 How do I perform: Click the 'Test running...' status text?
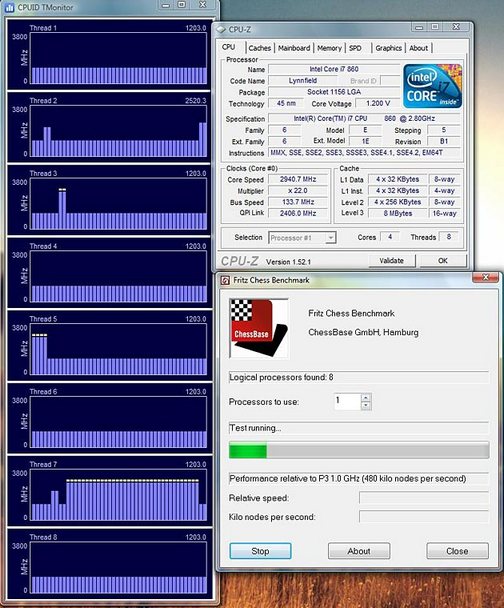pyautogui.click(x=255, y=428)
